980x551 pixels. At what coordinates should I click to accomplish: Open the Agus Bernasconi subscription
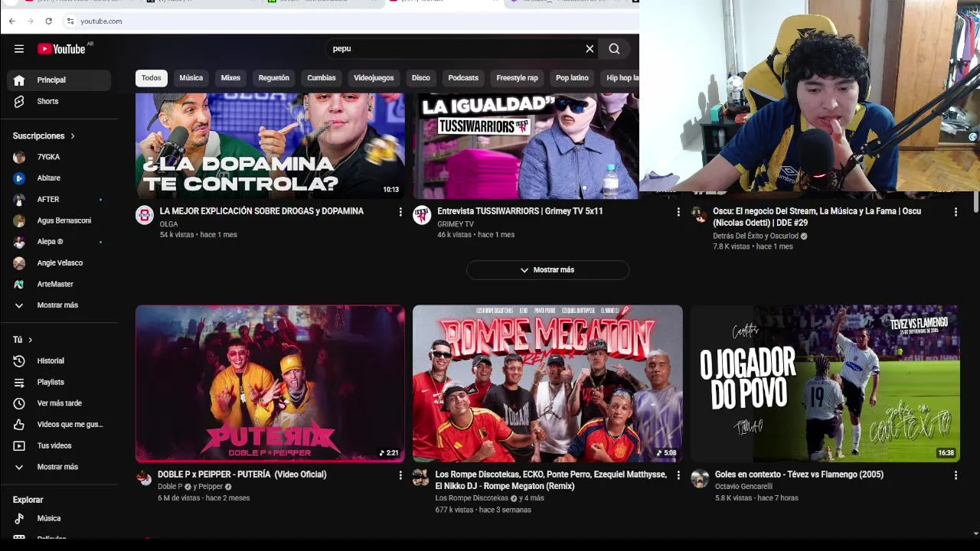[x=59, y=220]
